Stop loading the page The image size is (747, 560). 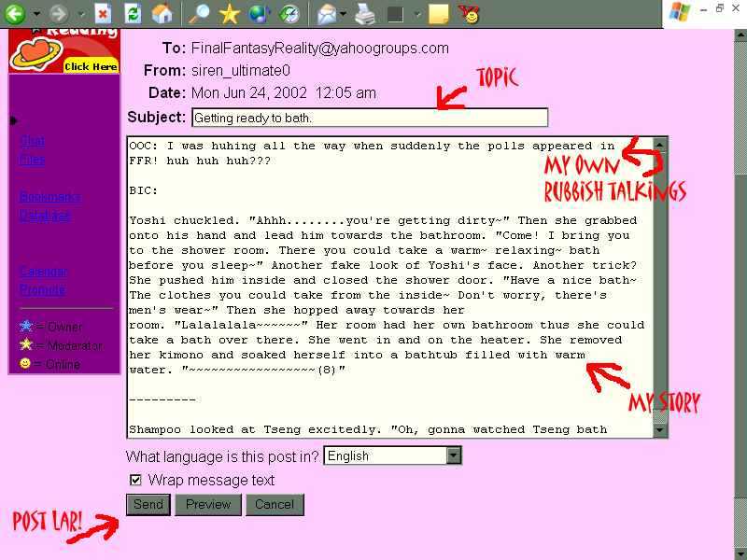pyautogui.click(x=101, y=13)
